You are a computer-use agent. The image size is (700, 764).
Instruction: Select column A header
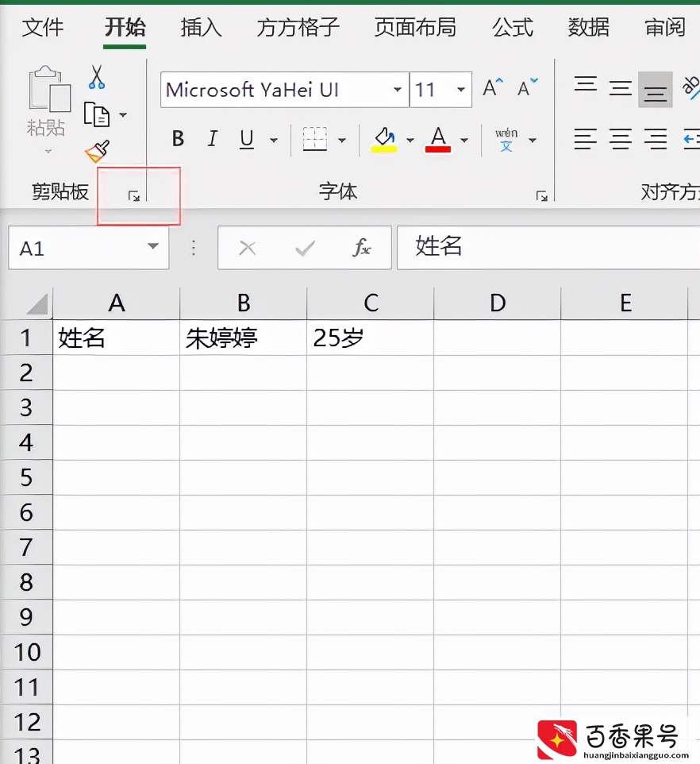(x=117, y=303)
